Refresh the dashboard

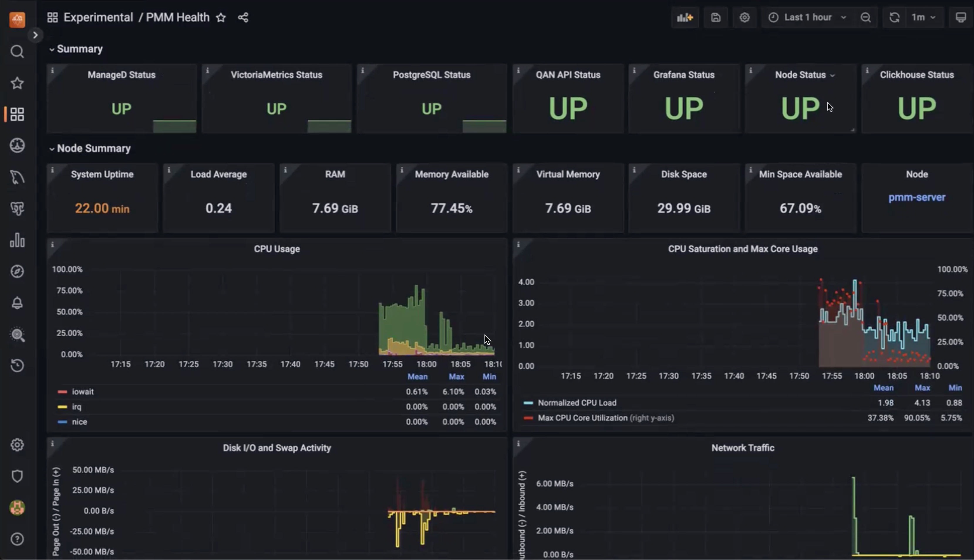(x=894, y=18)
